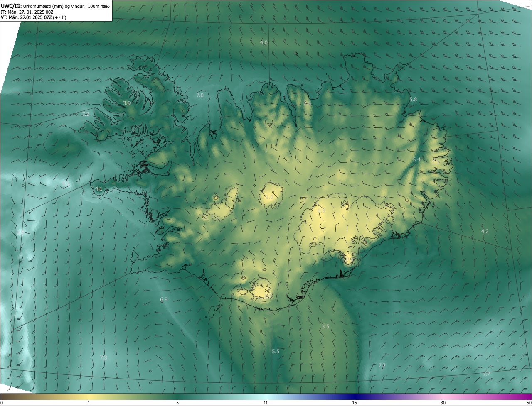Click the 30 tick on the color scale

[443, 403]
